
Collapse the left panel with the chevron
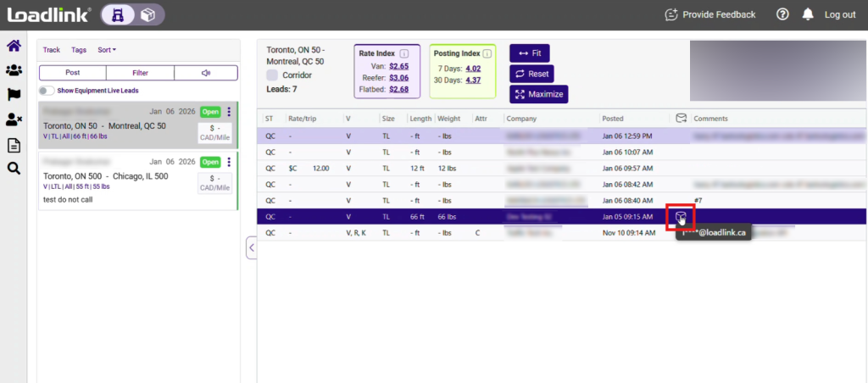251,248
